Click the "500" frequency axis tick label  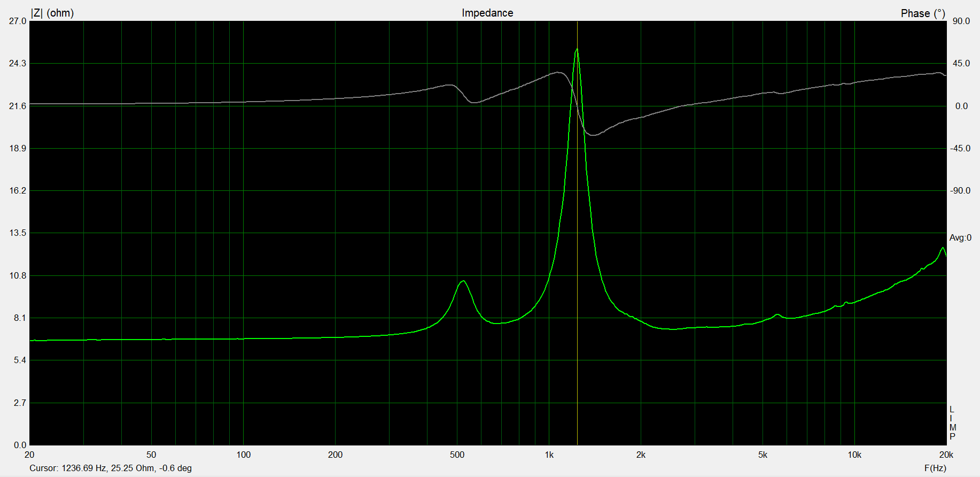[x=457, y=455]
